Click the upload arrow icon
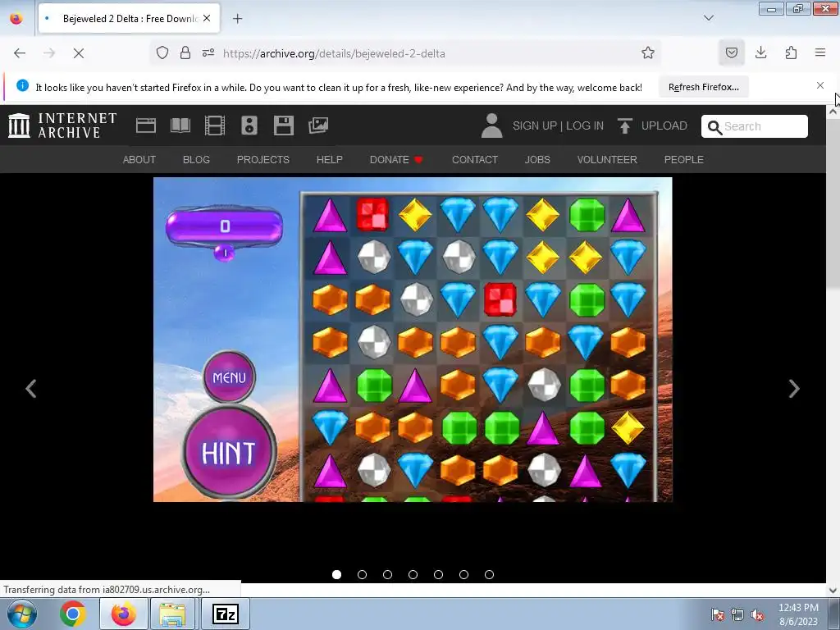Viewport: 840px width, 630px height. 624,126
